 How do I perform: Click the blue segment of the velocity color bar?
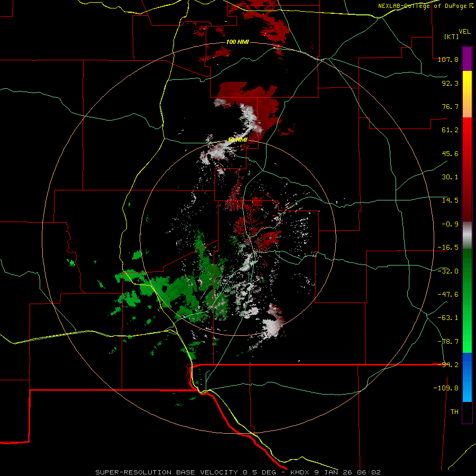pos(467,377)
